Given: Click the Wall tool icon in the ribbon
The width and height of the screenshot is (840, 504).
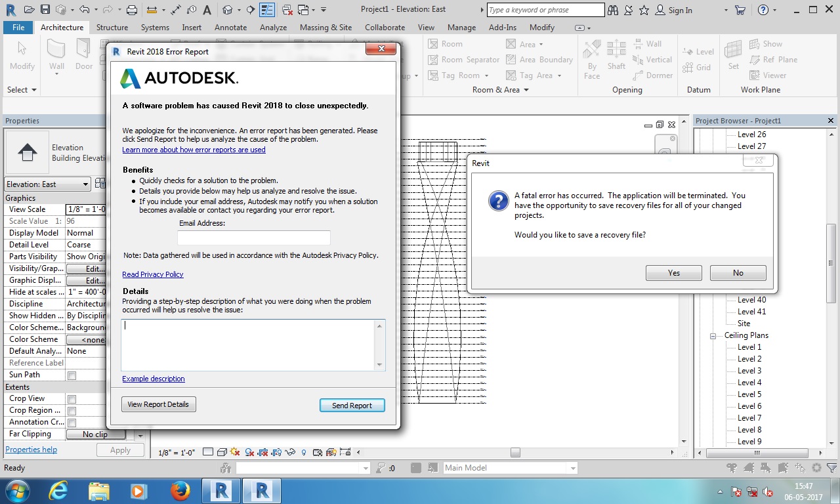Looking at the screenshot, I should pyautogui.click(x=56, y=55).
